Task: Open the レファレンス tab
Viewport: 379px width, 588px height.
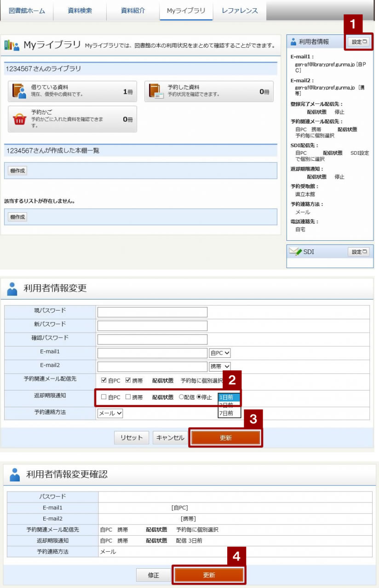Action: point(239,11)
